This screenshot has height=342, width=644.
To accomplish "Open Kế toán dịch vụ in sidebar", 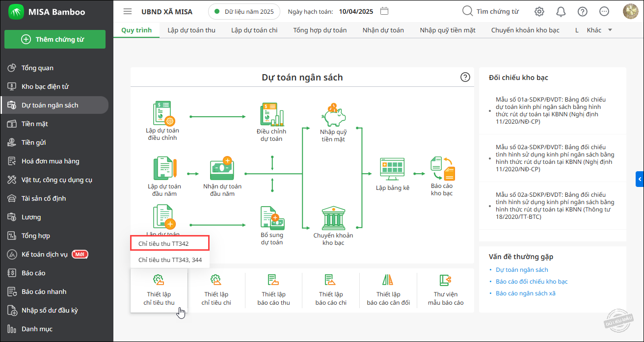I will click(x=55, y=254).
